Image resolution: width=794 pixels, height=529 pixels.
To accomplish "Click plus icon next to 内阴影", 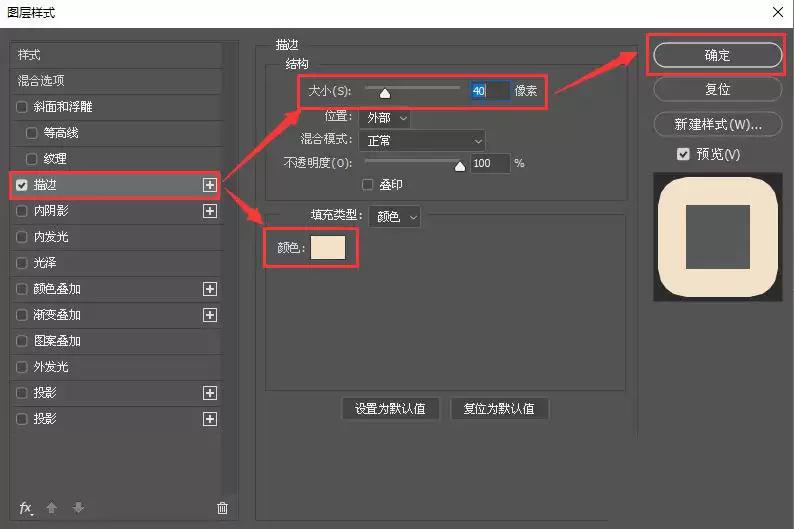I will 210,211.
